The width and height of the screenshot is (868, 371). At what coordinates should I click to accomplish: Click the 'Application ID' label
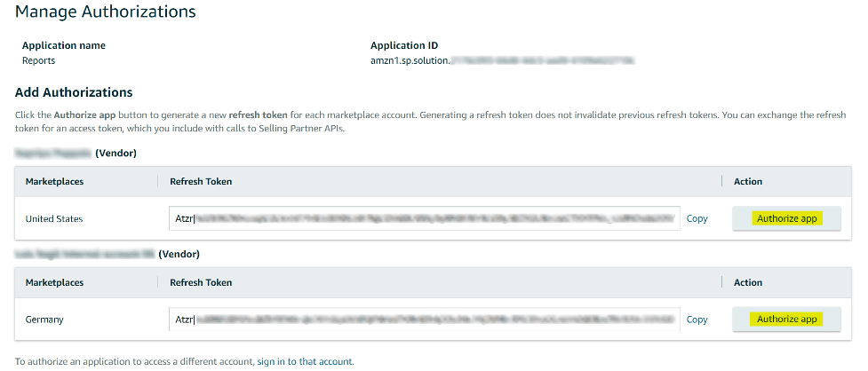tap(404, 45)
